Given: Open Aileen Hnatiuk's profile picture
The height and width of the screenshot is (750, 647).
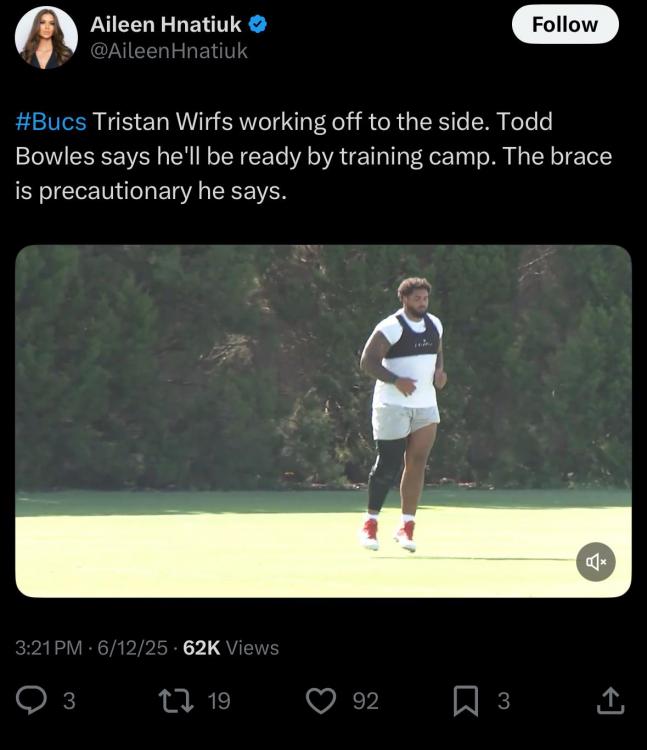Looking at the screenshot, I should coord(46,37).
